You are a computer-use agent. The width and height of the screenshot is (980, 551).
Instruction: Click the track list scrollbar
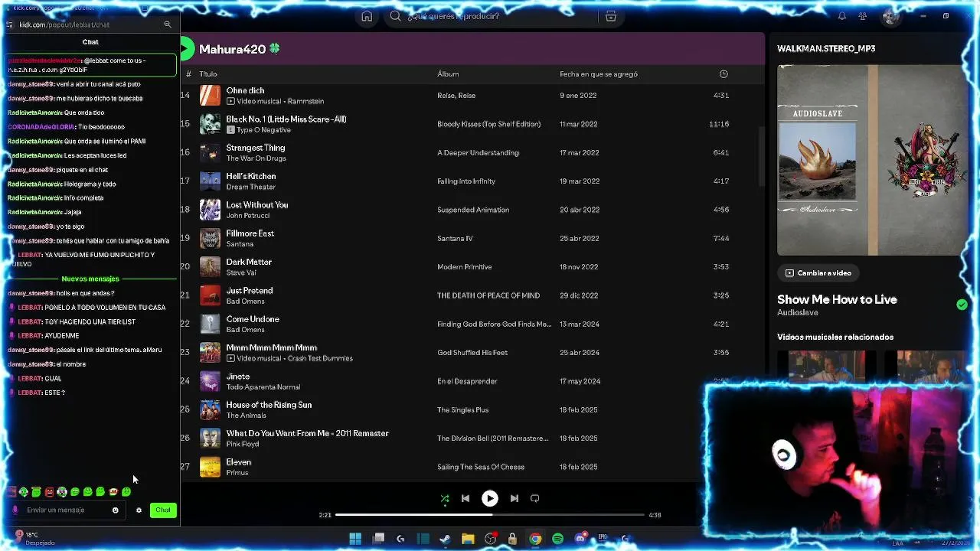[761, 157]
